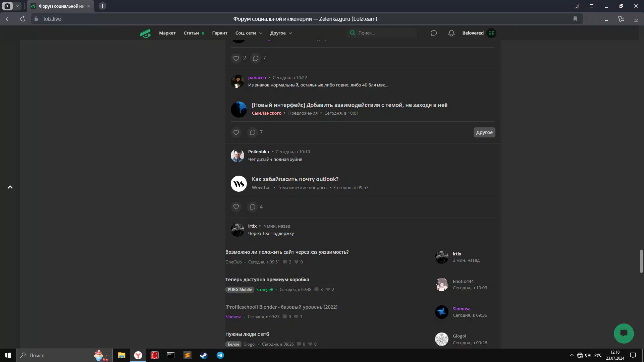Toggle like on the top thread with 2 likes
644x362 pixels.
coord(236,58)
